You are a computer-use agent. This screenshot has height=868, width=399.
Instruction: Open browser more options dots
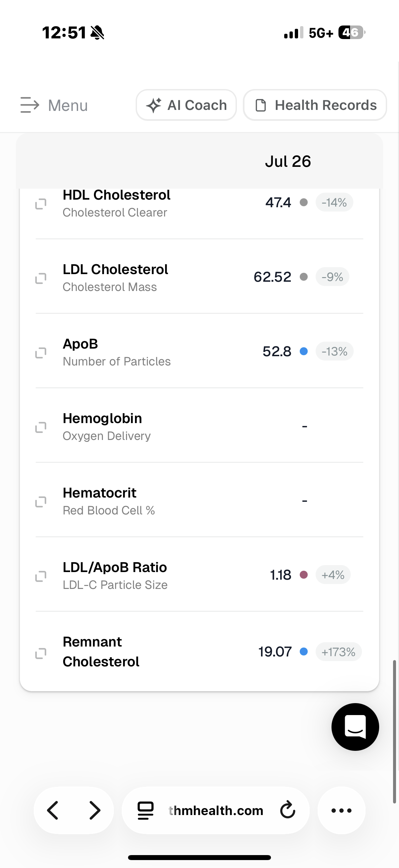coord(341,810)
